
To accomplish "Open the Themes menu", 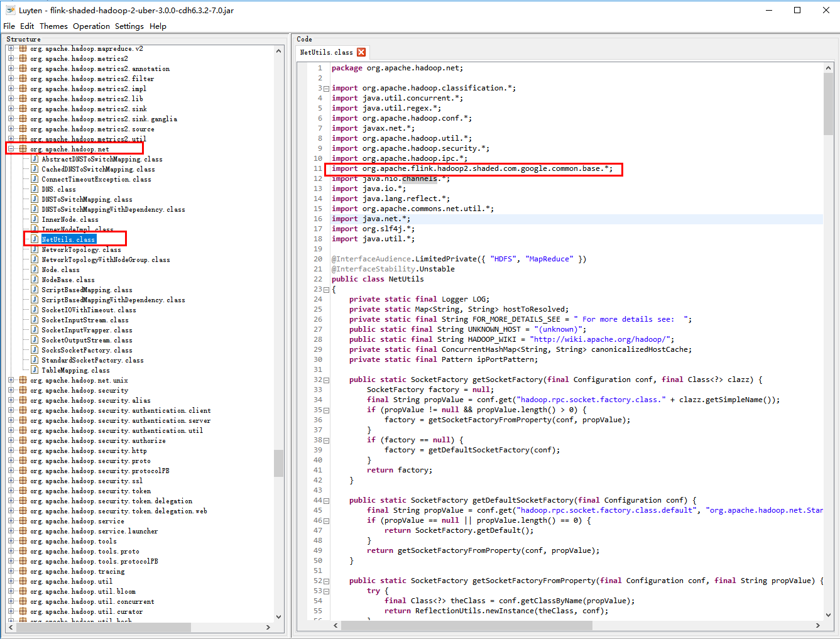I will [x=53, y=26].
